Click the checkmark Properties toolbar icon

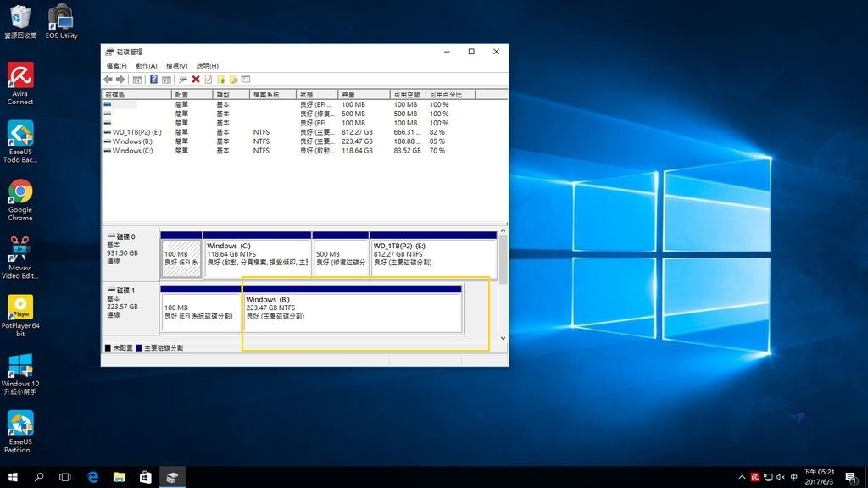(x=208, y=79)
